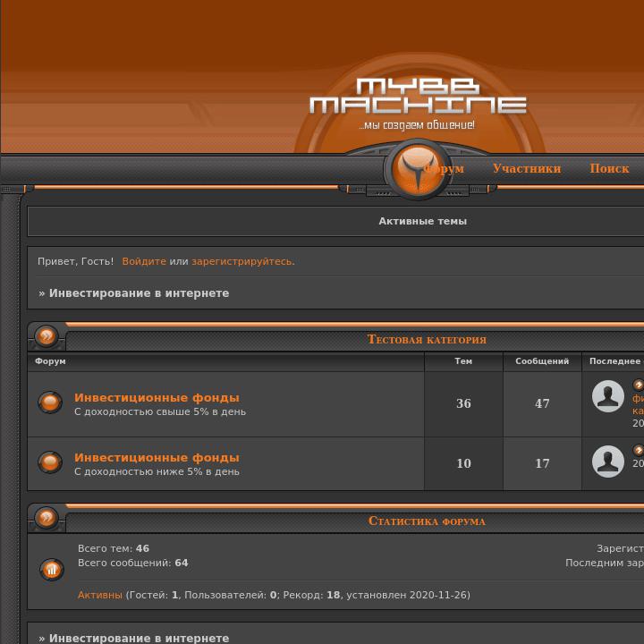The height and width of the screenshot is (644, 644).
Task: Click the Тем column header
Action: 463,361
